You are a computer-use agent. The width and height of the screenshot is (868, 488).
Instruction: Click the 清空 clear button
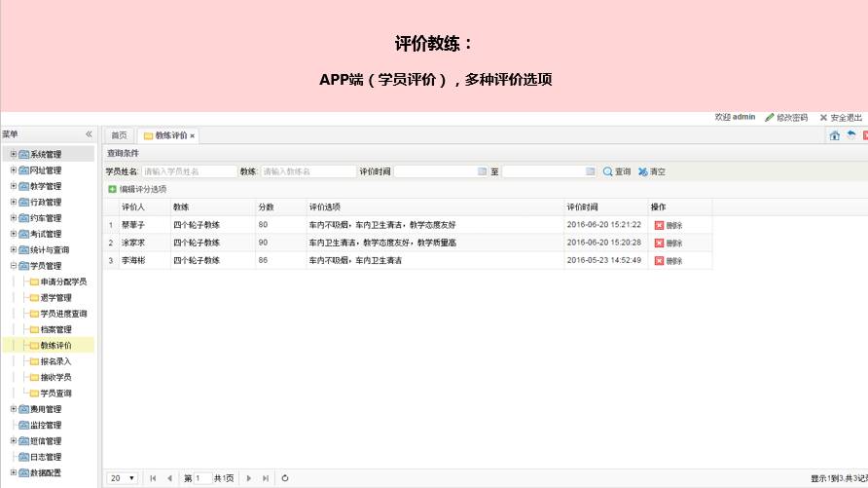tap(652, 171)
